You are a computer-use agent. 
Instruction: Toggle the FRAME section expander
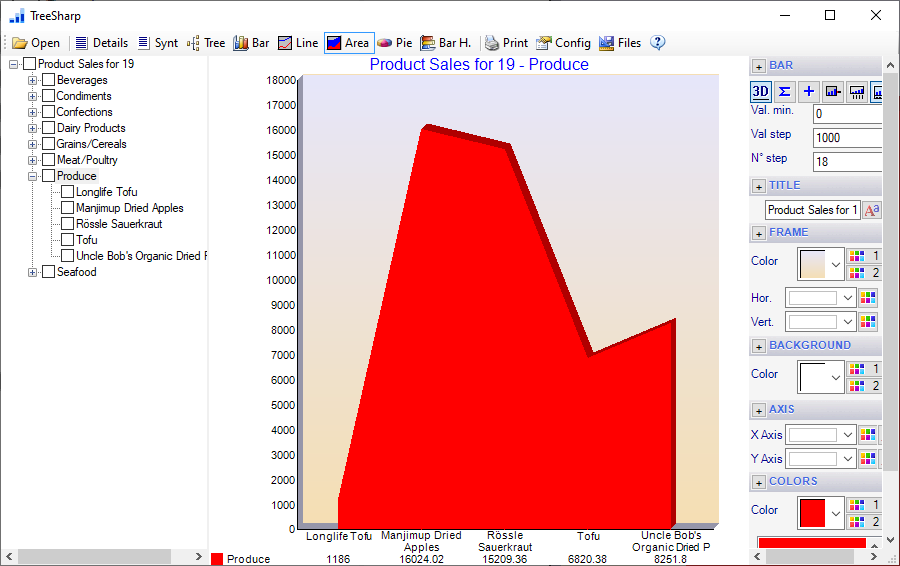coord(759,234)
